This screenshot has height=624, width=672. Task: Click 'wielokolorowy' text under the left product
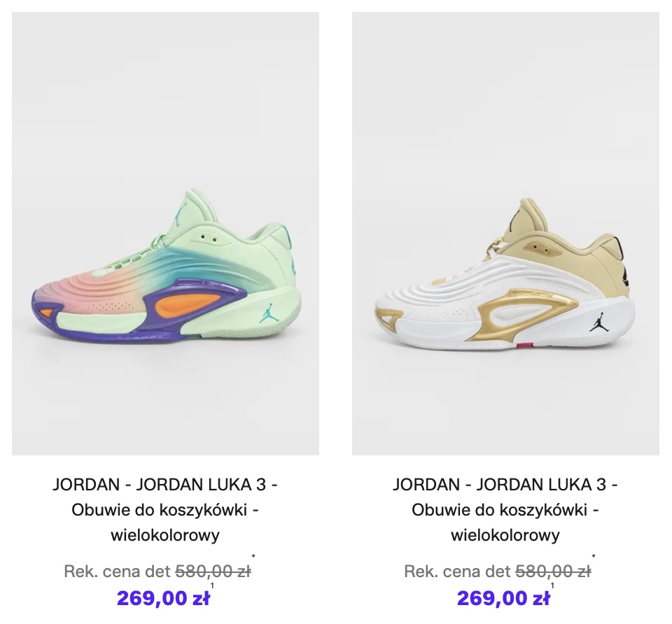[x=165, y=535]
